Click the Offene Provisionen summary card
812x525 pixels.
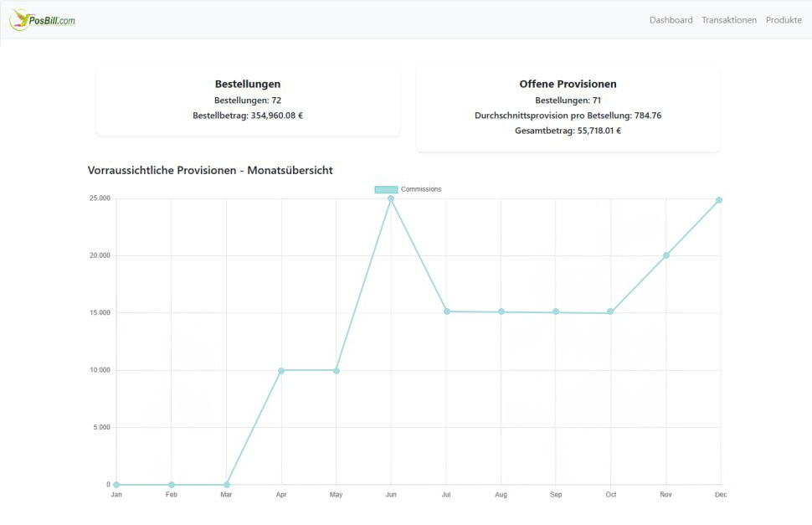coord(568,109)
